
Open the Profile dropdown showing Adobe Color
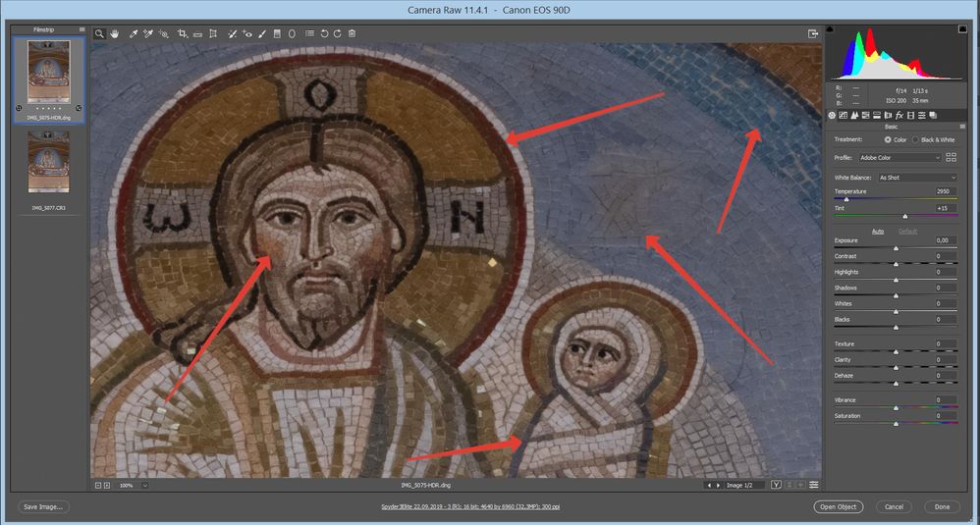point(899,158)
